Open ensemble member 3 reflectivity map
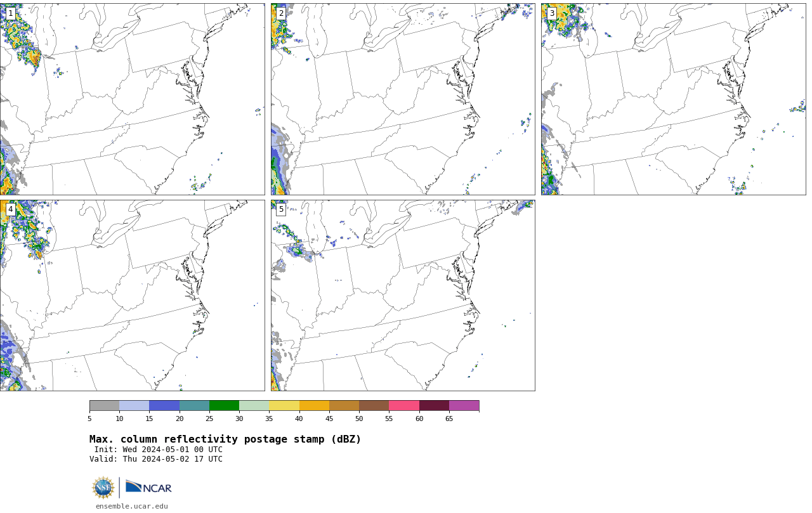This screenshot has height=513, width=812. tap(673, 99)
